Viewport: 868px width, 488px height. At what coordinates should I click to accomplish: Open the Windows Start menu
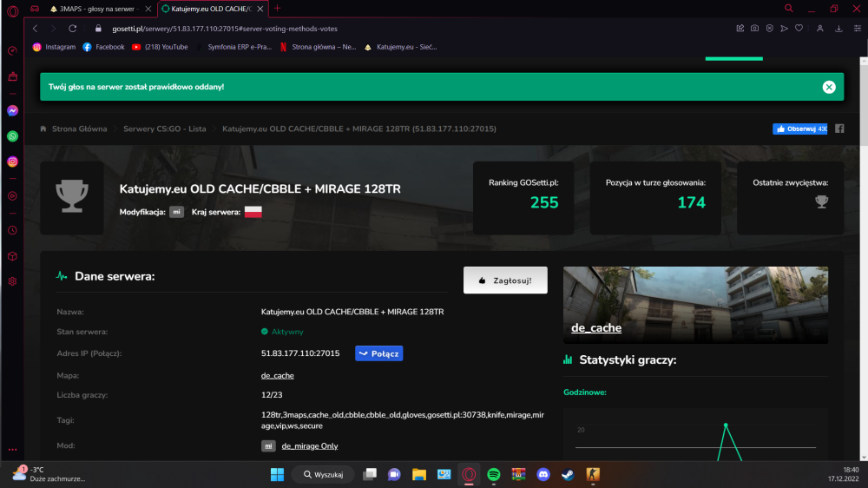277,475
